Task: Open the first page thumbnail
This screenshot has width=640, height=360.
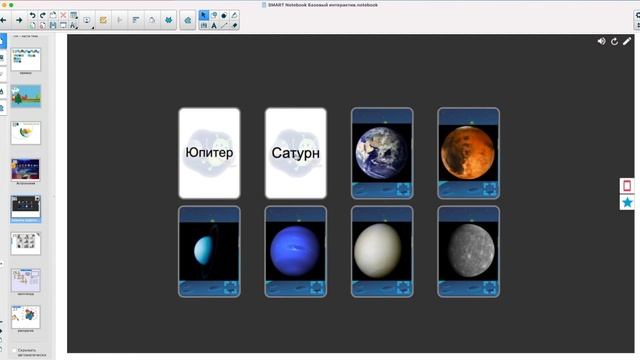Action: [26, 60]
